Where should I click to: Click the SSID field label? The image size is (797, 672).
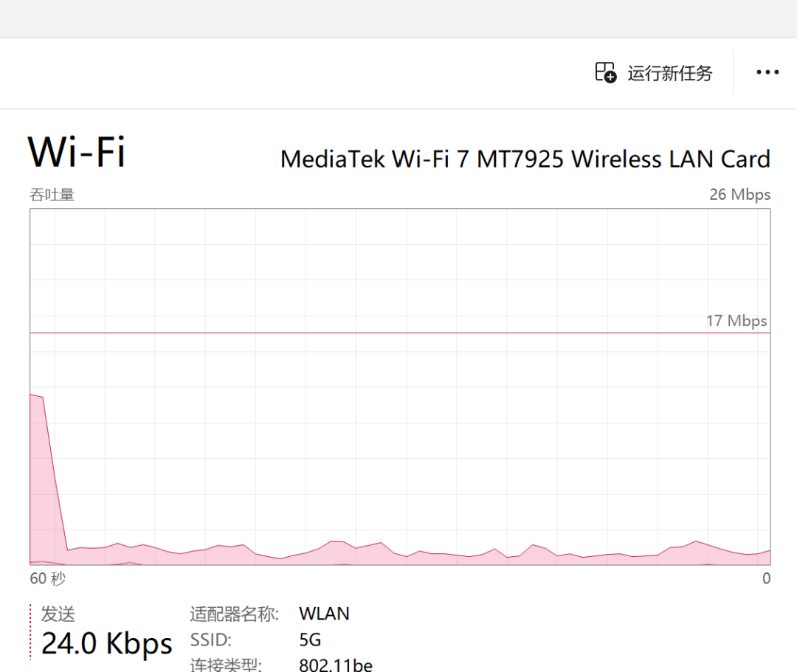tap(211, 640)
